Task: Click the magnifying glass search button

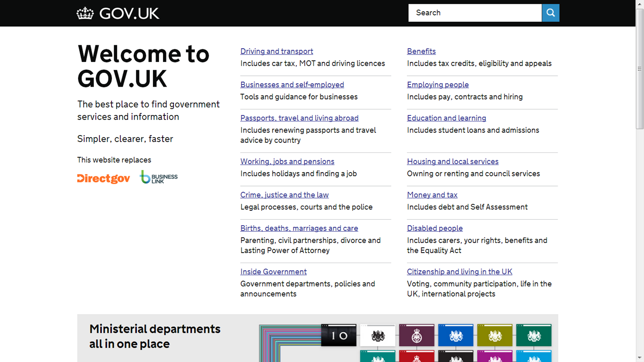Action: pos(550,13)
